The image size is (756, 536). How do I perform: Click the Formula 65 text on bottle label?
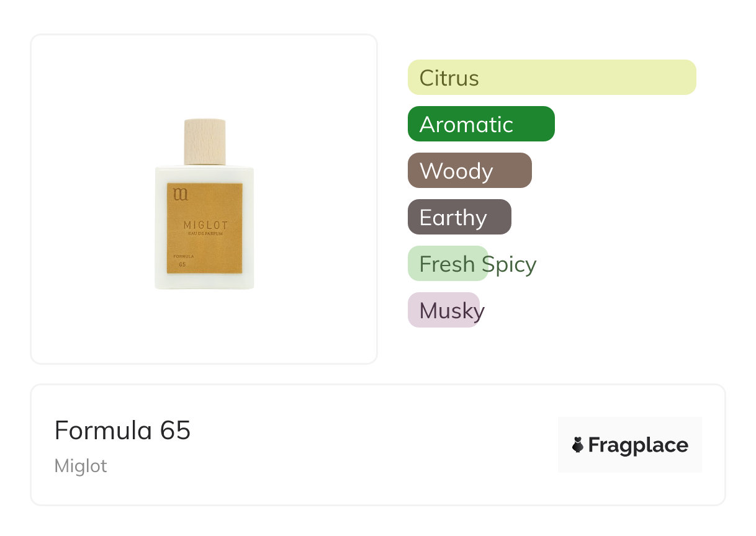tap(184, 256)
